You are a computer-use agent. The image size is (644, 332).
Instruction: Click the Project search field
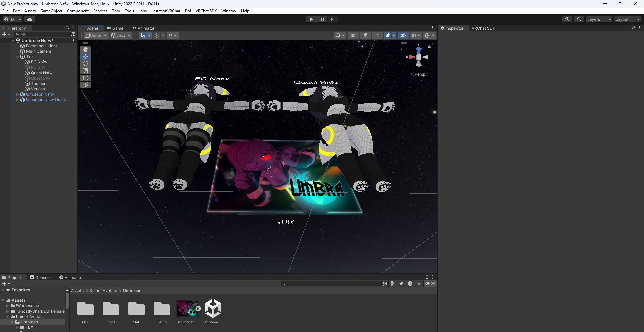(331, 284)
